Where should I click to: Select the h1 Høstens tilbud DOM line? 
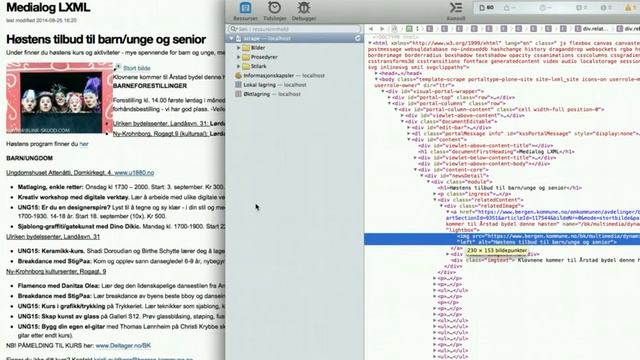coord(509,188)
